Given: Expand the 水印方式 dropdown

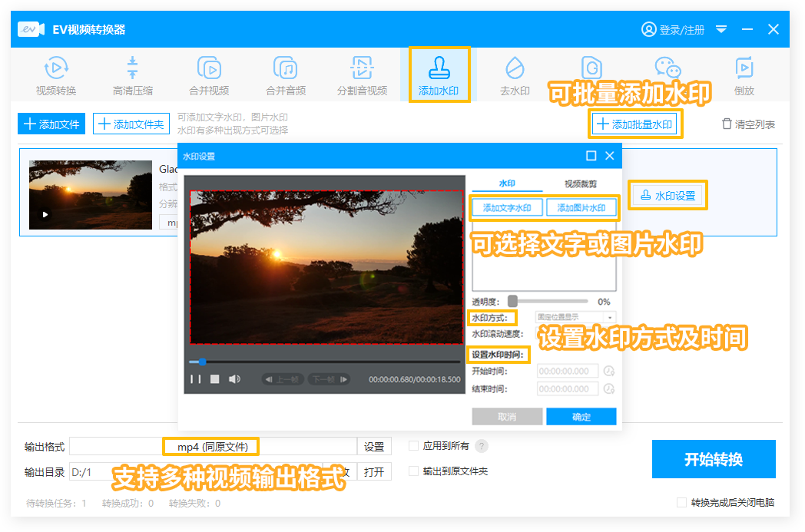Looking at the screenshot, I should pos(575,317).
